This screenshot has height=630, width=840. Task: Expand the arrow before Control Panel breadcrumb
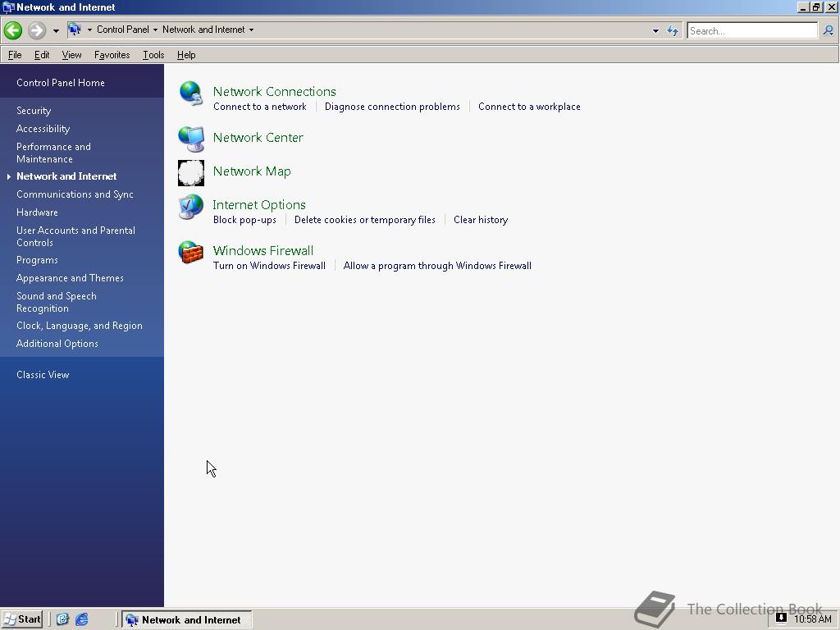point(89,30)
